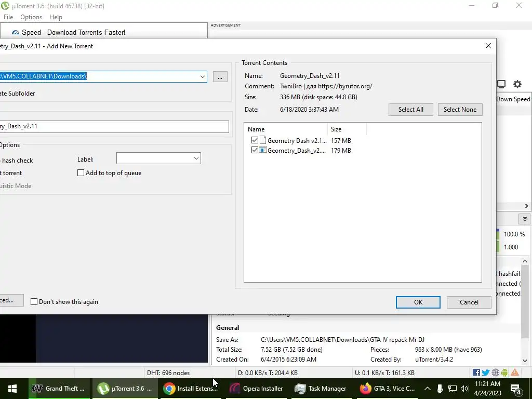
Task: Open the Twitter icon in uTorrent status bar
Action: (x=486, y=373)
